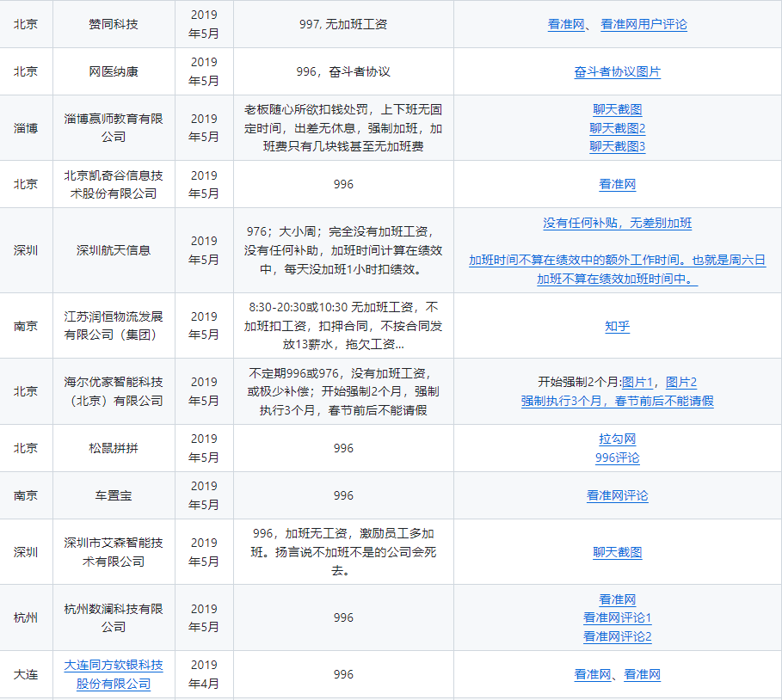Open 强制执行3个月，春节前后不能请假 link
782x700 pixels.
(618, 402)
